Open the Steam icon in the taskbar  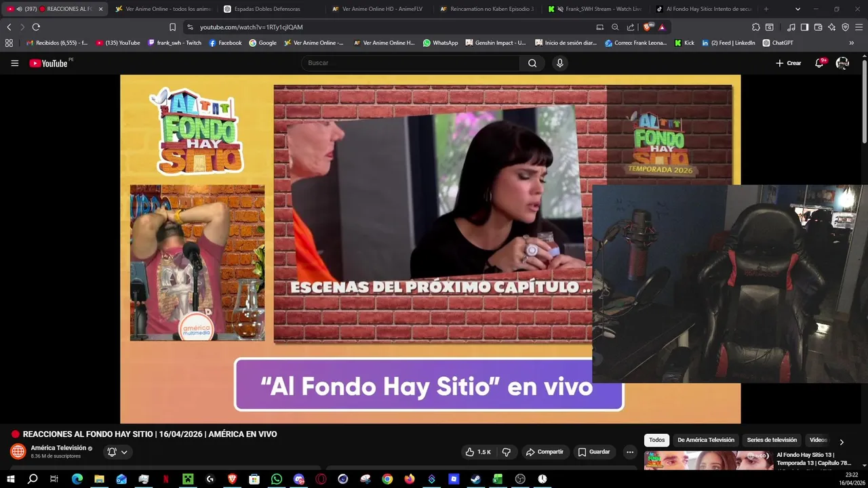tap(476, 479)
